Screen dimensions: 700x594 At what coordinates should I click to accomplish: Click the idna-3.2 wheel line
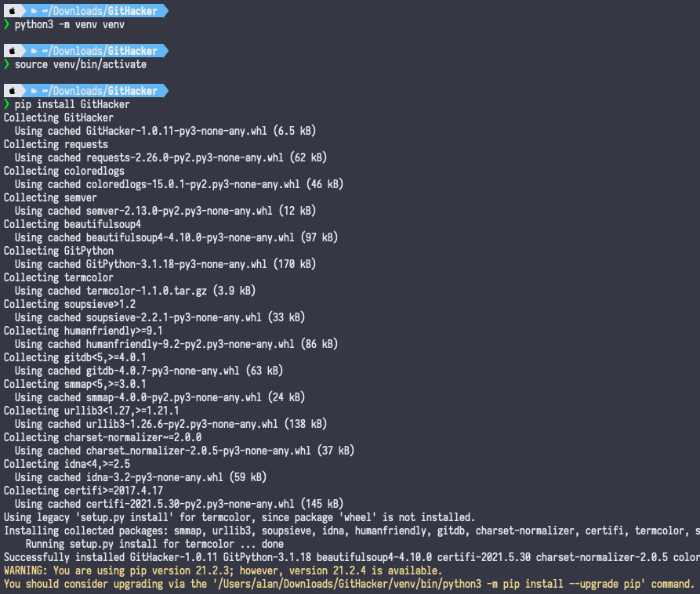(x=140, y=477)
